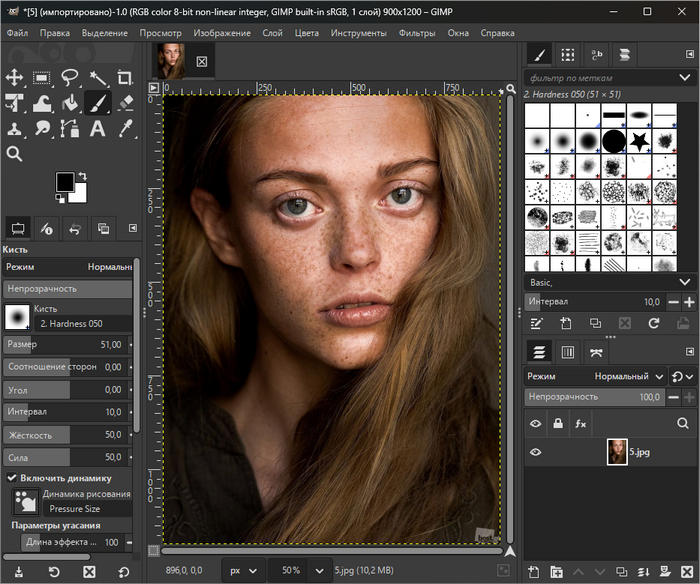Screen dimensions: 700x584
Task: Open the layer Режим Нормальный dropdown
Action: [628, 376]
